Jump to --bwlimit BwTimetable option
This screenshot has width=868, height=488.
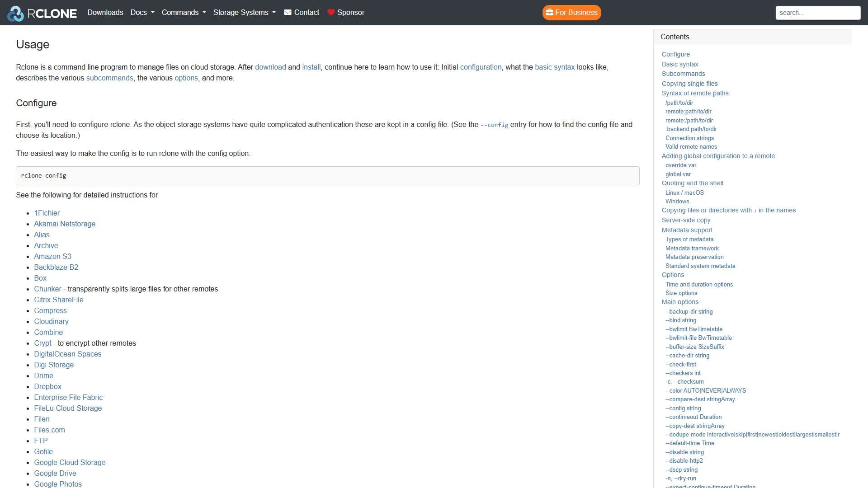(694, 329)
